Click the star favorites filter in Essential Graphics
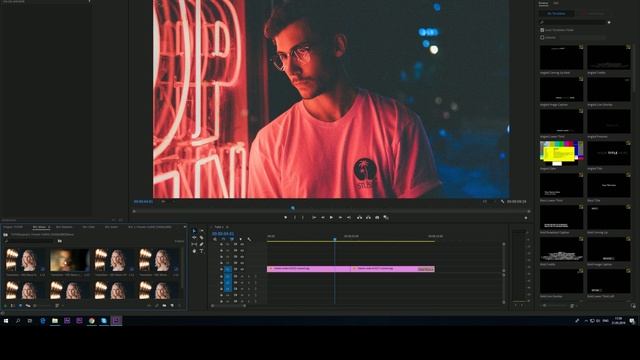This screenshot has width=640, height=360. coord(609,22)
